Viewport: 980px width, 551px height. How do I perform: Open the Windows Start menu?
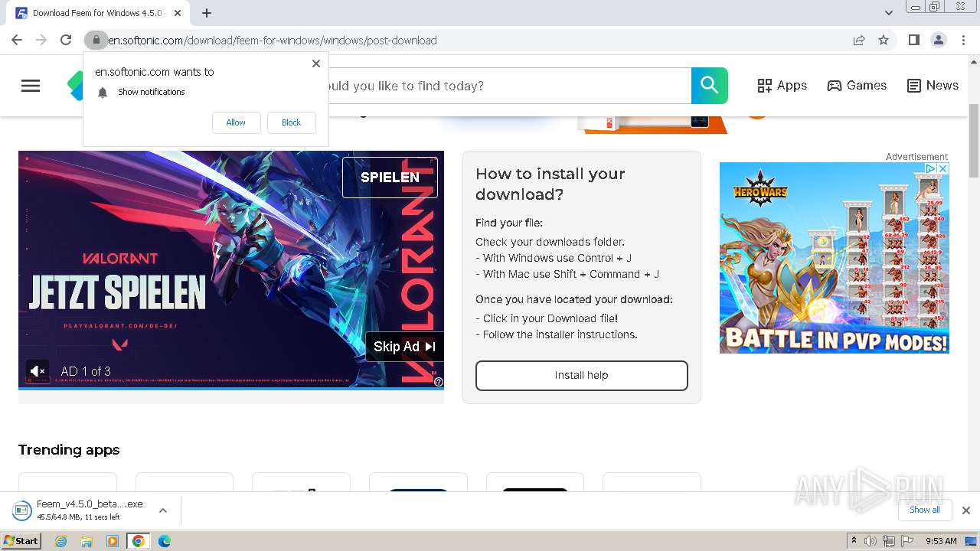point(21,541)
